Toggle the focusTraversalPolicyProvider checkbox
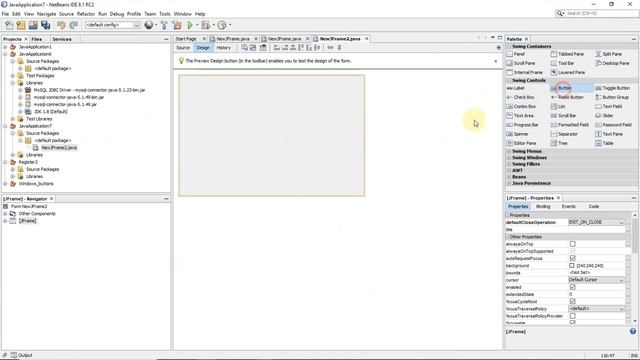The height and width of the screenshot is (360, 640). point(573,316)
